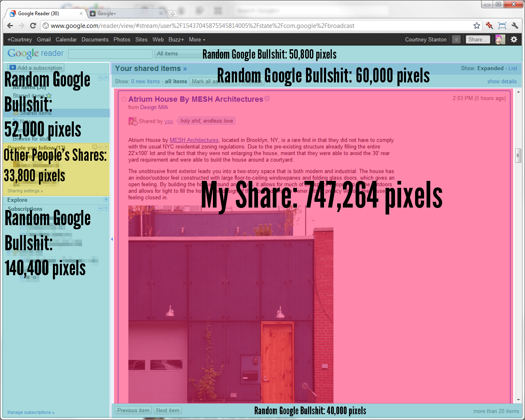This screenshot has width=525, height=420.
Task: Click the profile avatar in the Google bar
Action: point(500,39)
